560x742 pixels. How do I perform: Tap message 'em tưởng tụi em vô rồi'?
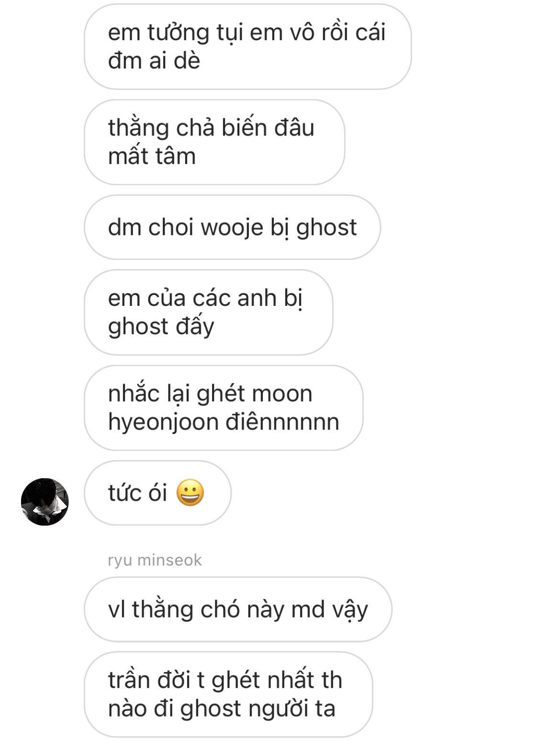coord(248,46)
